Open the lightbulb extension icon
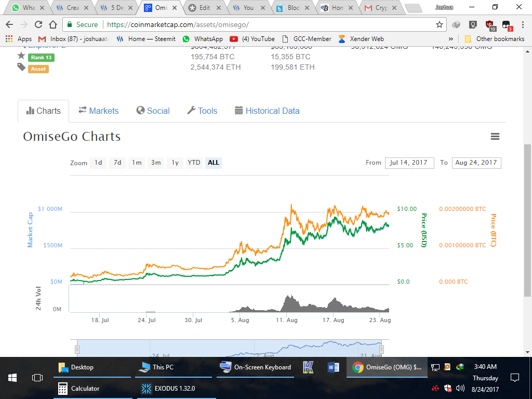The height and width of the screenshot is (399, 532). pyautogui.click(x=473, y=24)
